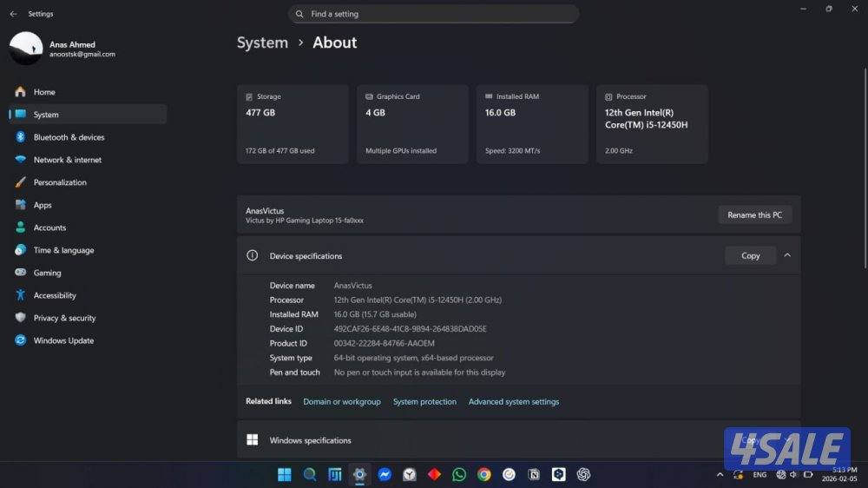
Task: Open Advanced system settings link
Action: pyautogui.click(x=514, y=401)
